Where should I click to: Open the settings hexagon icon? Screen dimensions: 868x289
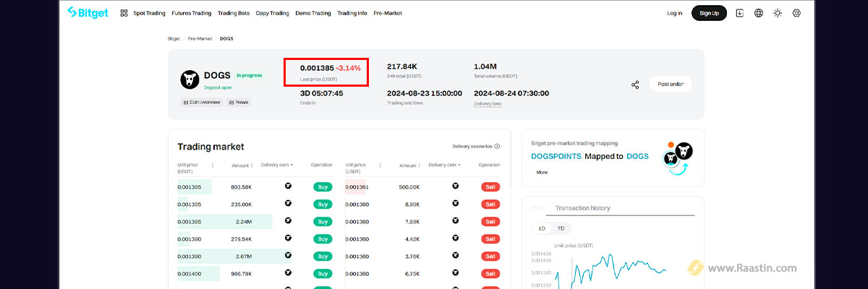(x=797, y=13)
